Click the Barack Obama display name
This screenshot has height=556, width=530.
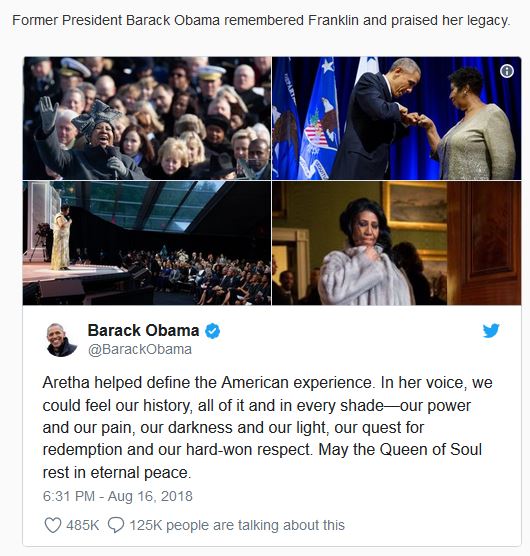(x=143, y=330)
